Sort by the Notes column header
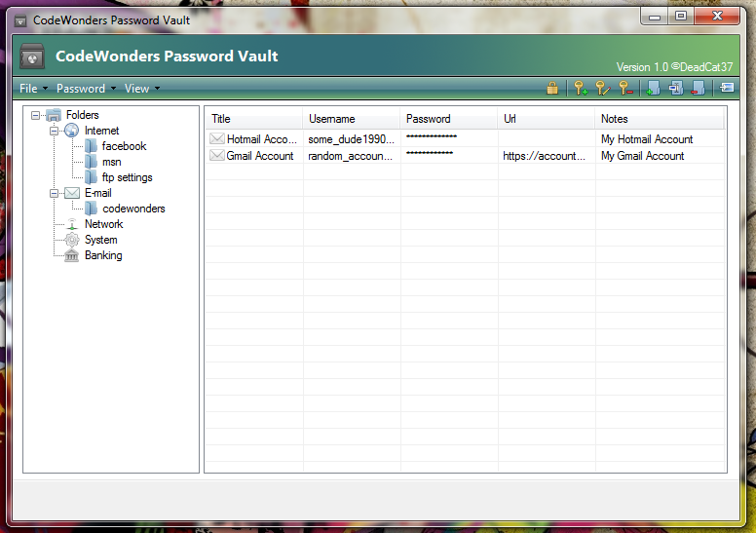Image resolution: width=756 pixels, height=533 pixels. point(661,119)
